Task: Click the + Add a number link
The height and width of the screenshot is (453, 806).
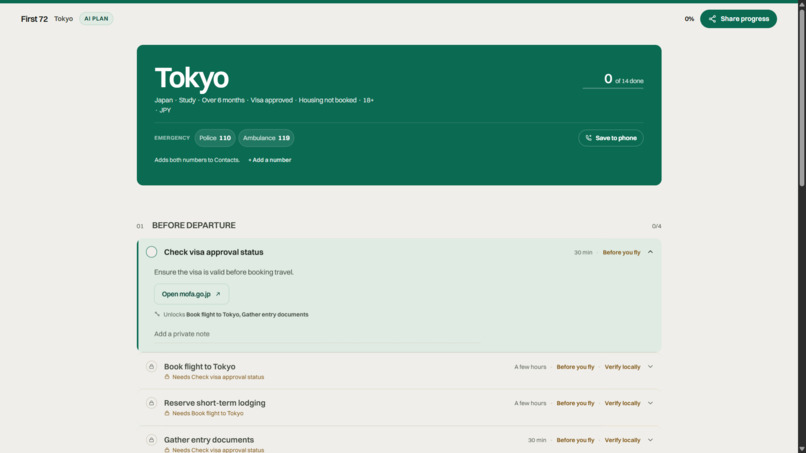Action: [270, 160]
